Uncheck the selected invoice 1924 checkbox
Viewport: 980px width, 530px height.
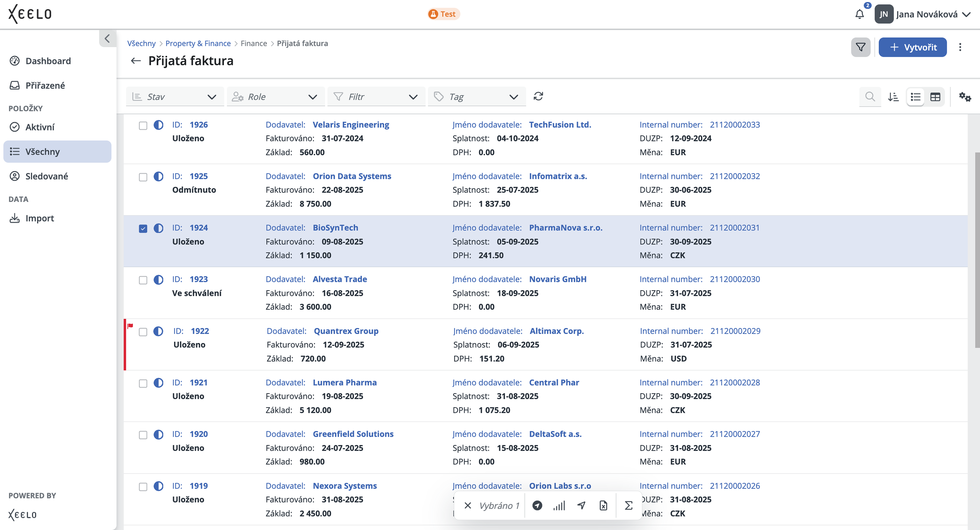coord(143,229)
